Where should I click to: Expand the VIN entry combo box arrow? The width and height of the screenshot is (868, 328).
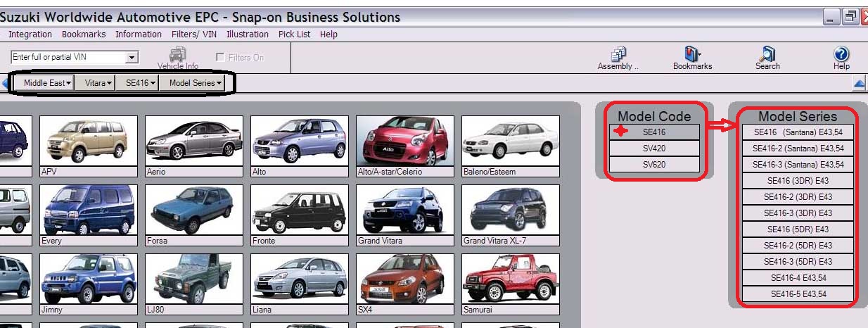pos(132,58)
